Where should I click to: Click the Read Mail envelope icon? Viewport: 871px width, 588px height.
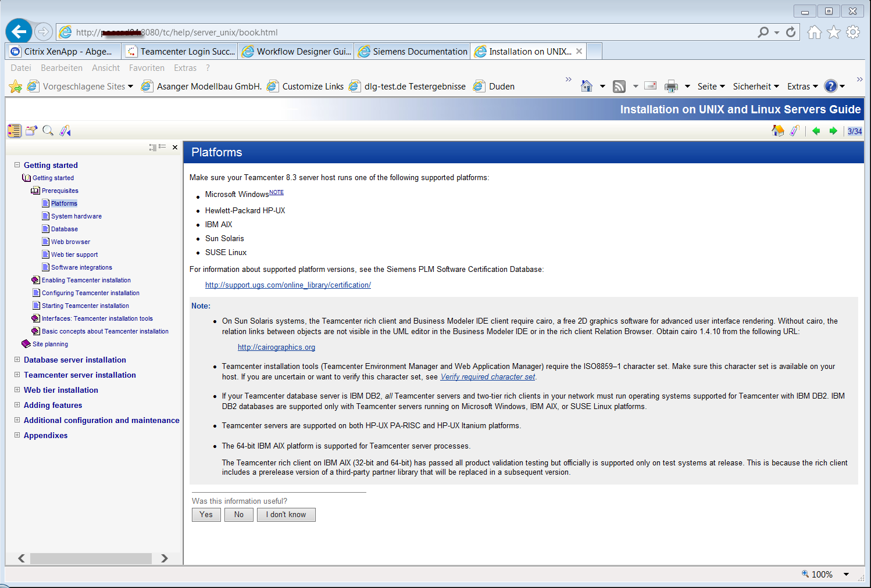pos(651,86)
